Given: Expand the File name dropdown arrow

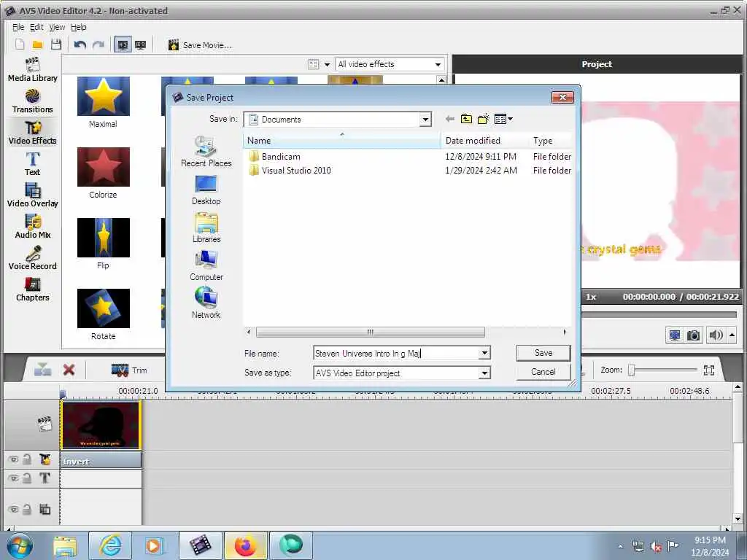Looking at the screenshot, I should [x=484, y=354].
